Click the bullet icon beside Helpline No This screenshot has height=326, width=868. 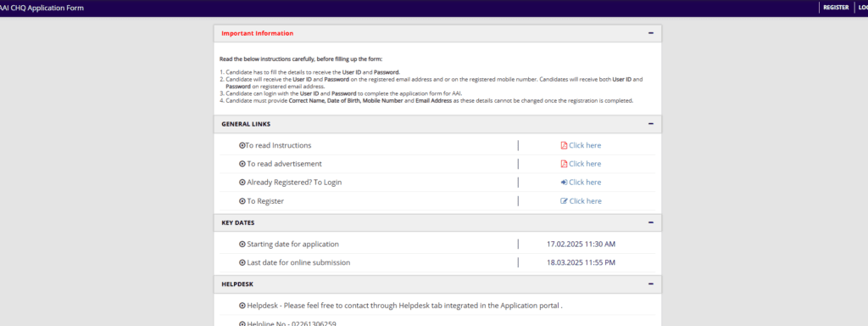point(242,323)
